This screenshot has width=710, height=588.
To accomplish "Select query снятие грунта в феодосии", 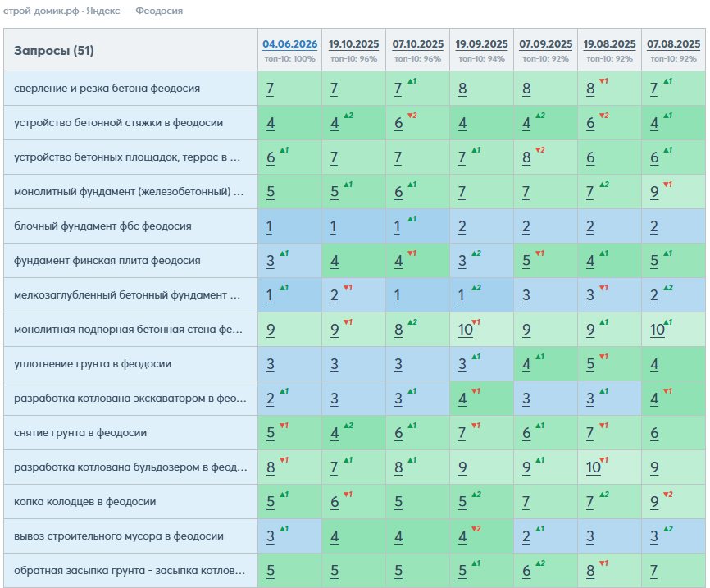I will coord(80,433).
